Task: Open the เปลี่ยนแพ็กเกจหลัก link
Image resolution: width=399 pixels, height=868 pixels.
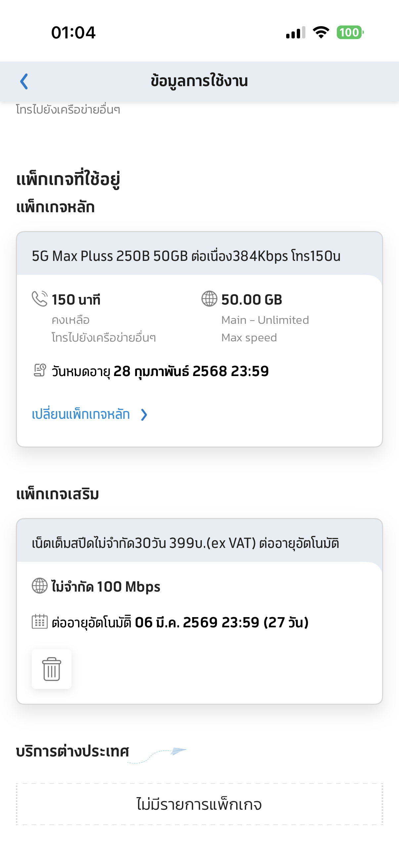Action: click(81, 414)
